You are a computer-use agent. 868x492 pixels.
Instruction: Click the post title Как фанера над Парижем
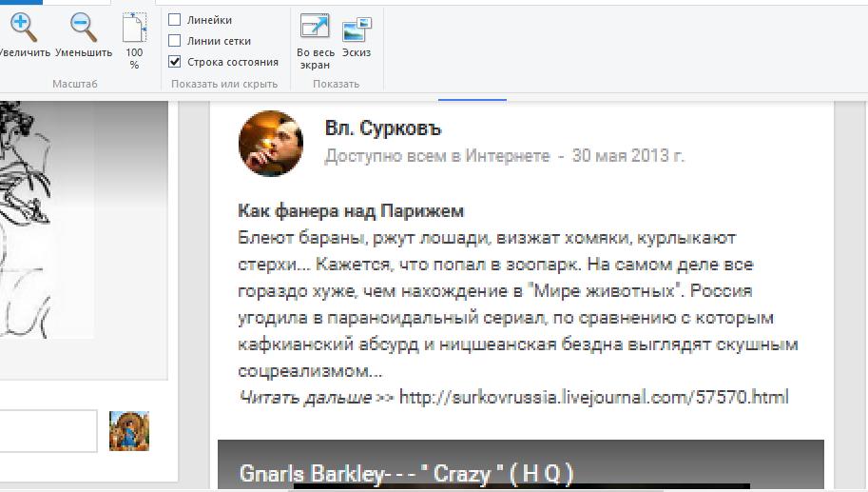coord(351,211)
